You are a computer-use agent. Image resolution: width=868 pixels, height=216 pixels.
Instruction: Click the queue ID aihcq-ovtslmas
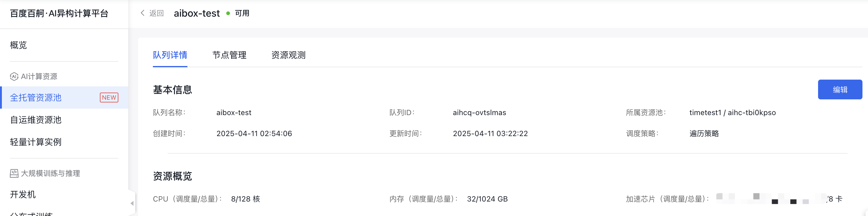tap(479, 112)
